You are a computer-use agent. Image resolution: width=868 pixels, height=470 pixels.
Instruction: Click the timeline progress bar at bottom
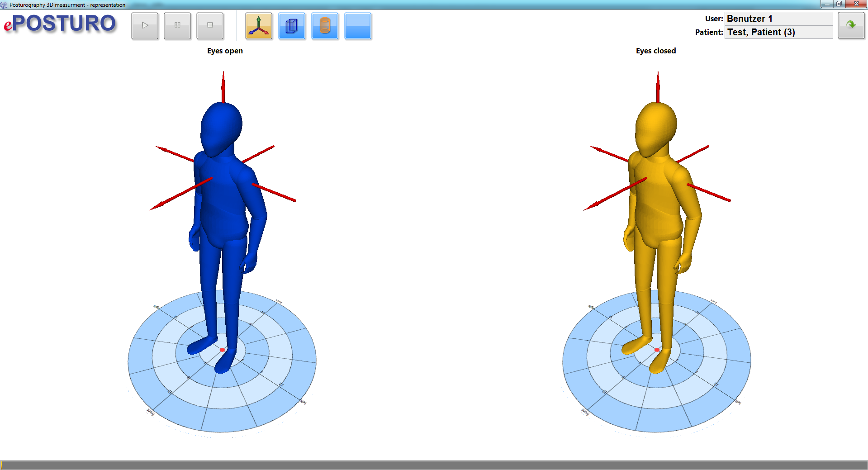point(434,465)
